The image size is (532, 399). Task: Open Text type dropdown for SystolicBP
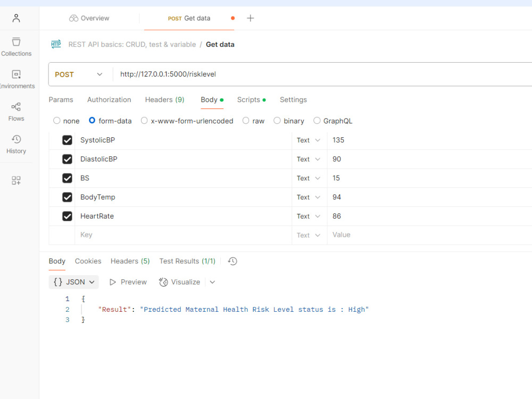click(x=309, y=140)
